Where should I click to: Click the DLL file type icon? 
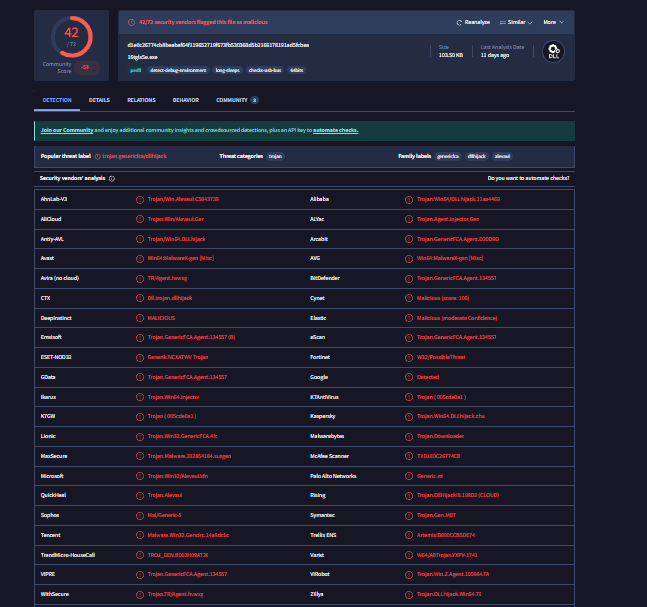pos(552,52)
